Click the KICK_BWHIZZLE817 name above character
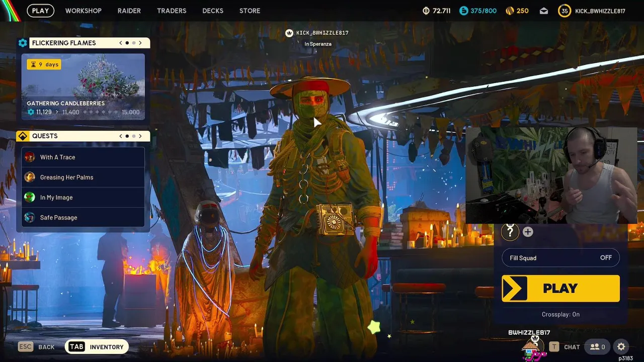The height and width of the screenshot is (362, 644). pyautogui.click(x=323, y=33)
